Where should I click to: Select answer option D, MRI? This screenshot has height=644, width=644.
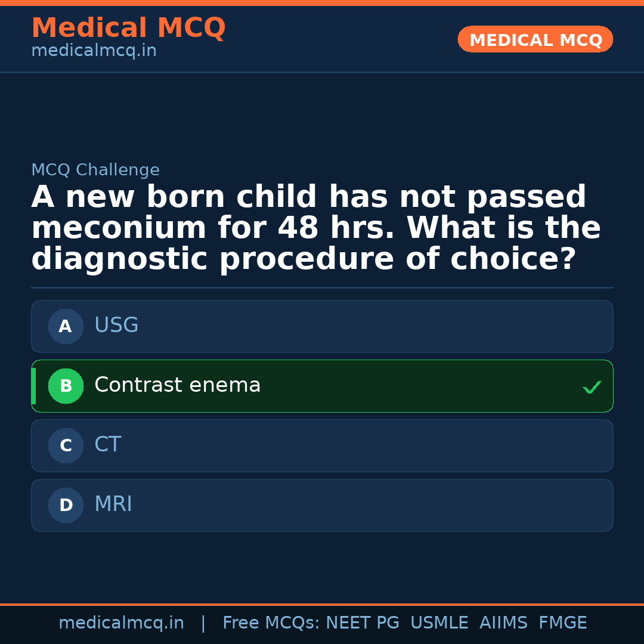click(x=322, y=505)
